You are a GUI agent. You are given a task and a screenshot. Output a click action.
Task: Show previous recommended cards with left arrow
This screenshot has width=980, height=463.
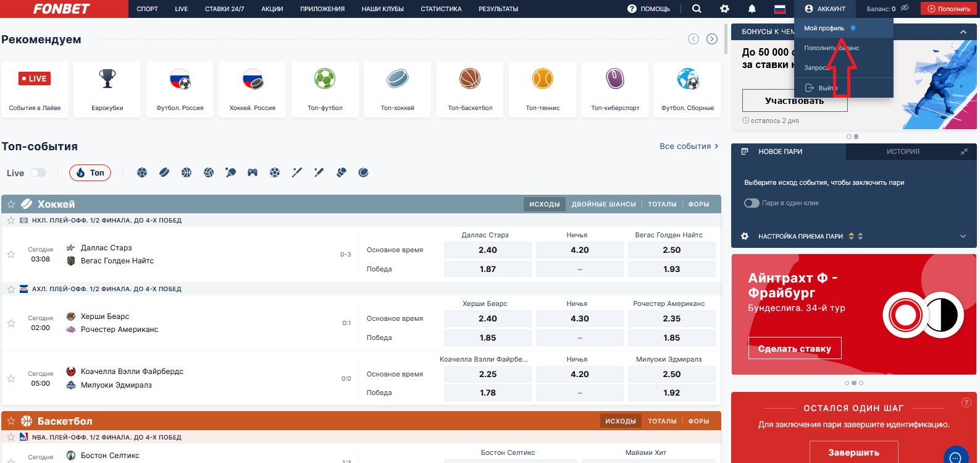[x=693, y=39]
